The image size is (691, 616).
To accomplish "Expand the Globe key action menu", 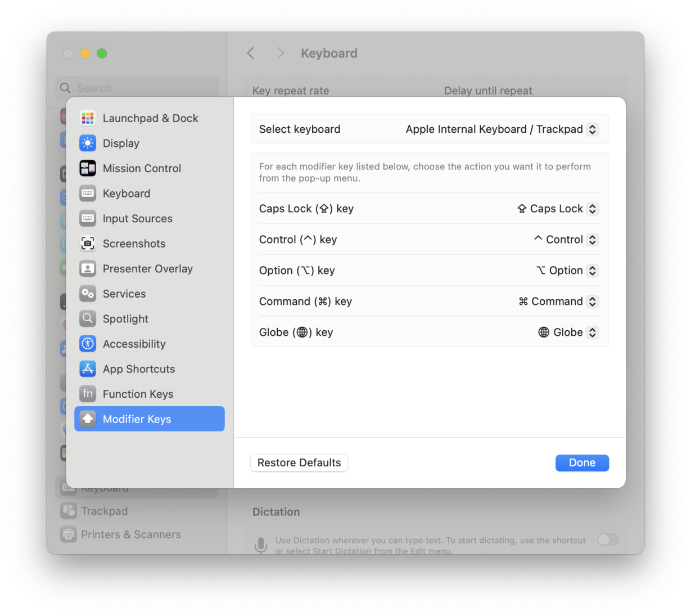I will (567, 332).
